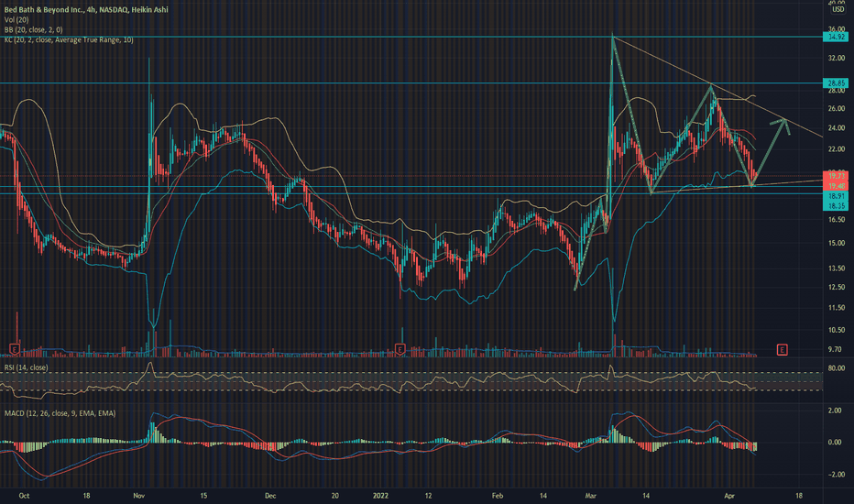Click the 24.00 price axis label

point(836,128)
